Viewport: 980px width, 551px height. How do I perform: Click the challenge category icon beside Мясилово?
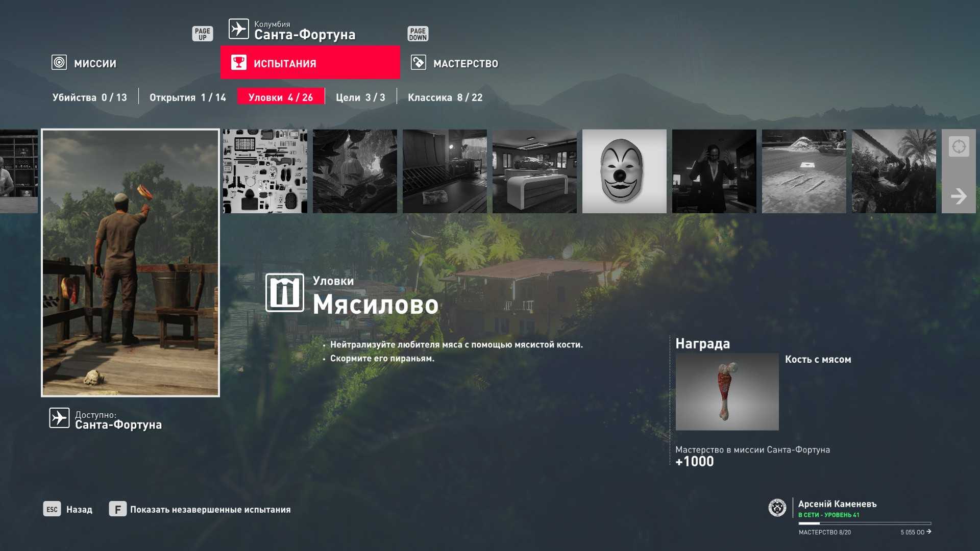(284, 293)
